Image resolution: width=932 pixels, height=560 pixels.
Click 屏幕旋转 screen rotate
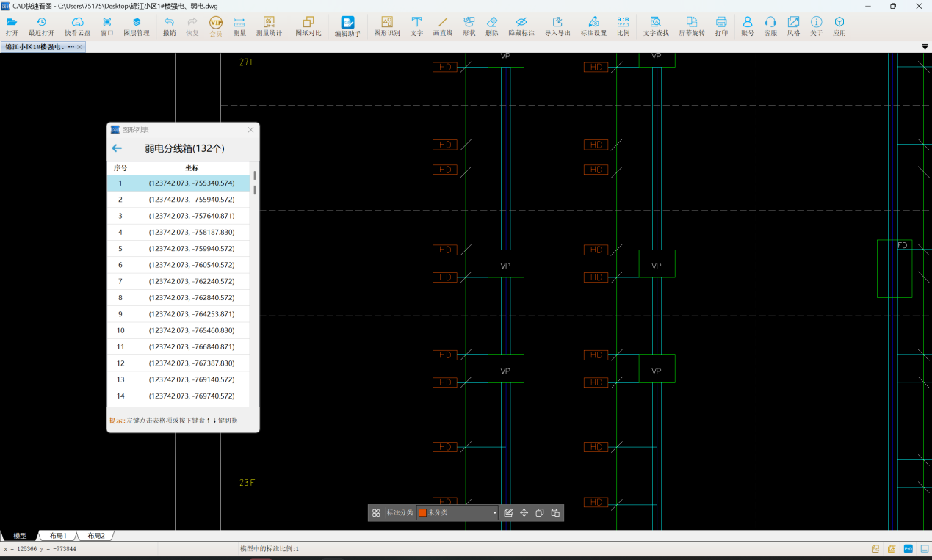[x=692, y=26]
